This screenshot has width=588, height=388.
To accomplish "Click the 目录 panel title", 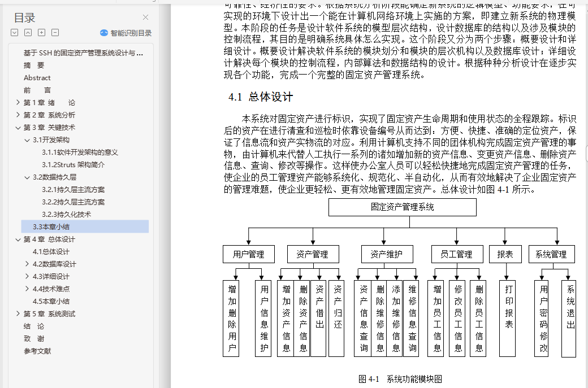I will point(24,18).
